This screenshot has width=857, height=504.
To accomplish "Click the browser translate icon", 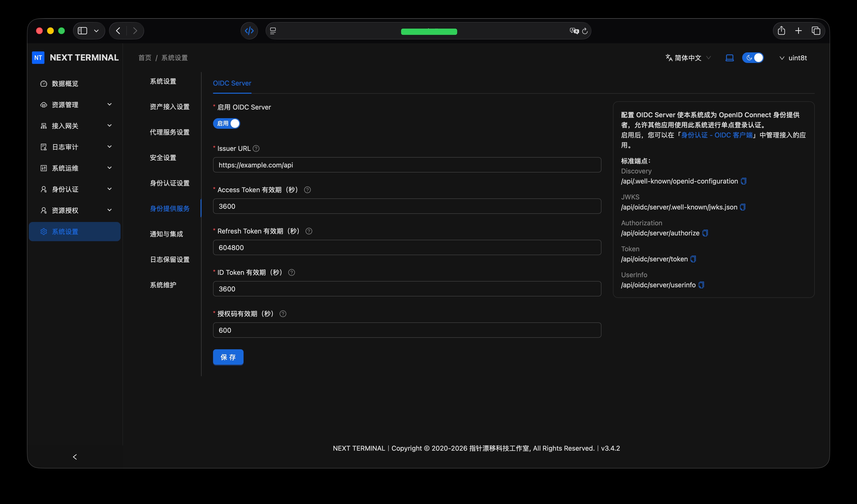I will click(x=574, y=31).
